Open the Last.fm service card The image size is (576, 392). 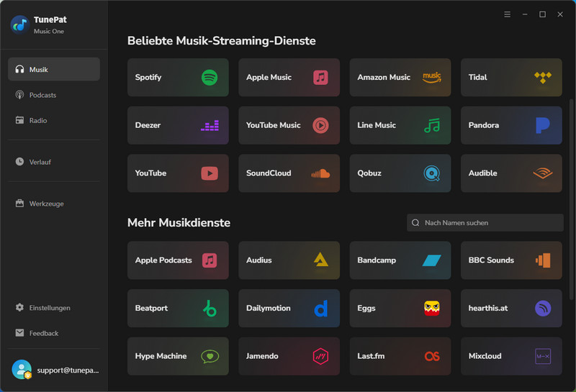(400, 357)
